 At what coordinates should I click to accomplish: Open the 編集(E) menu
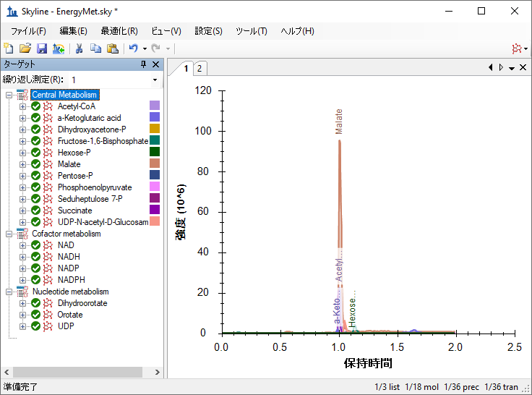[73, 31]
